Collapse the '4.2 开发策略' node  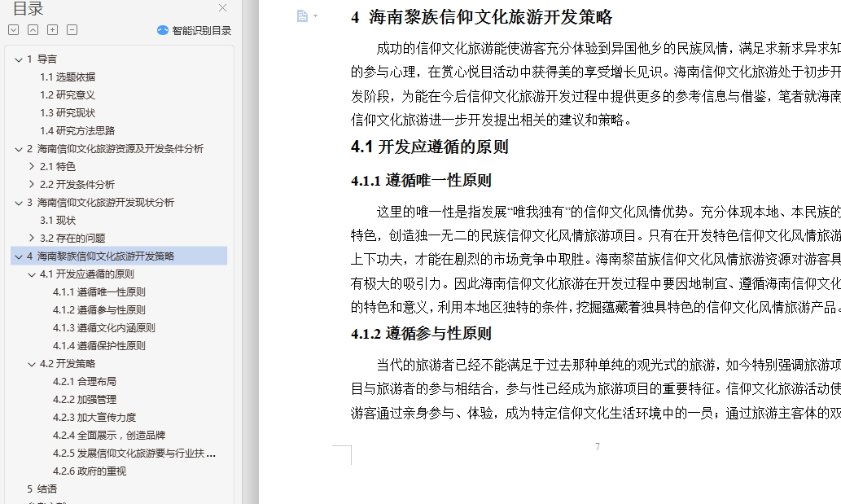point(32,363)
